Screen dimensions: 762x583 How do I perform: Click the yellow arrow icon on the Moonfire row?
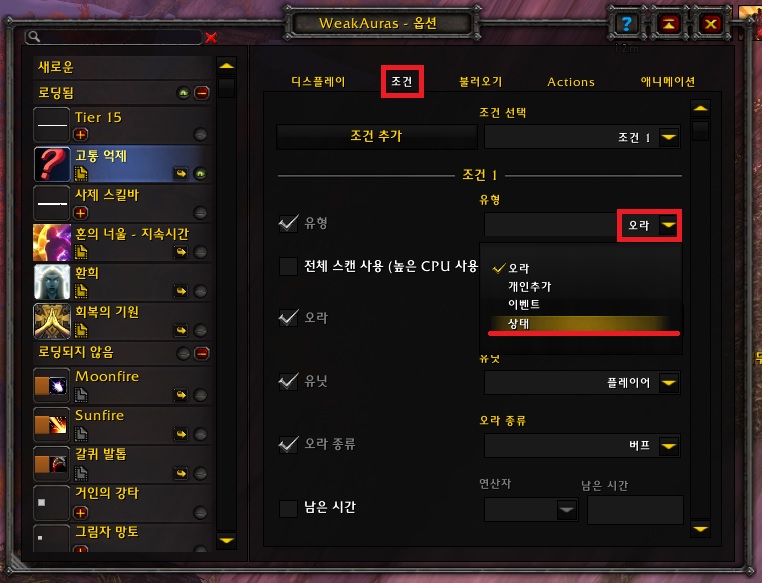click(x=181, y=394)
